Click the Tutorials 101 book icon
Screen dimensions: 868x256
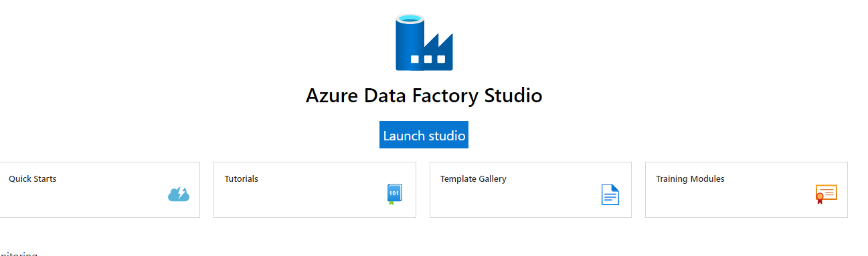[395, 194]
